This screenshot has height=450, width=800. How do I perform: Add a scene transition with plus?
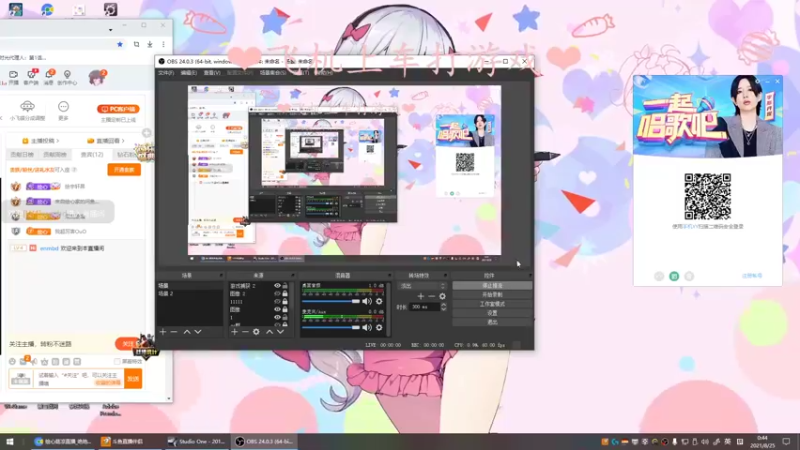[x=420, y=296]
